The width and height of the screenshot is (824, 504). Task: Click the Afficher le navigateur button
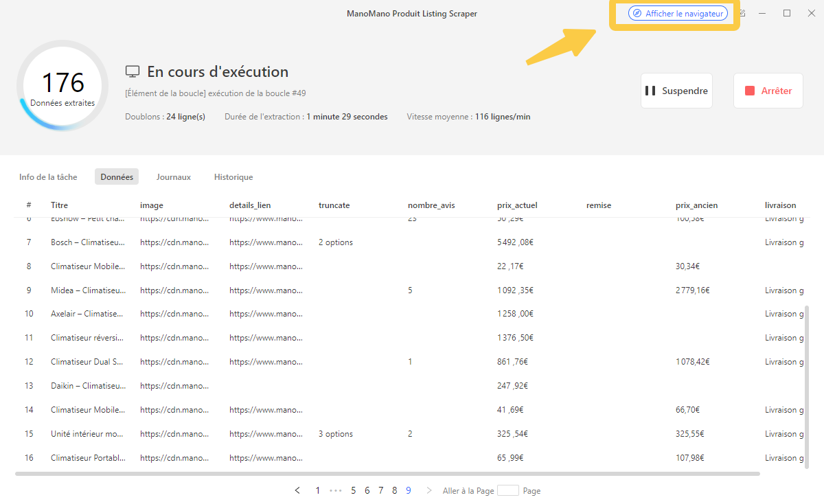tap(678, 13)
